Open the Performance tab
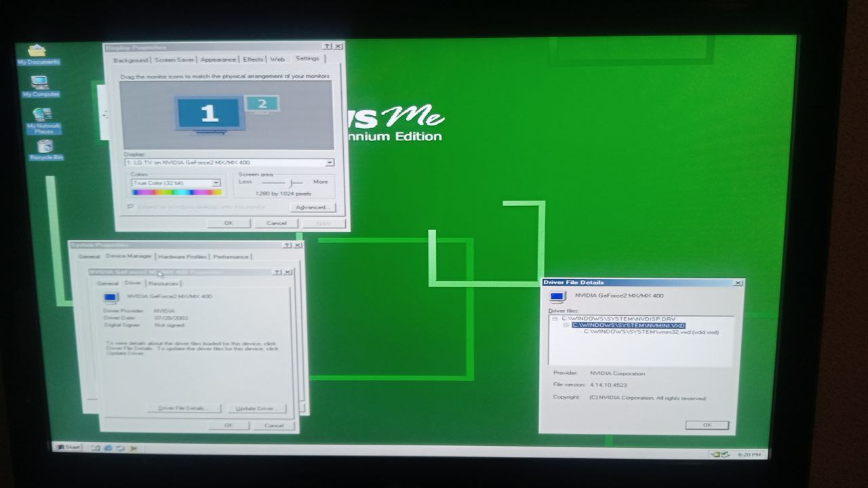The width and height of the screenshot is (868, 488). pyautogui.click(x=231, y=257)
